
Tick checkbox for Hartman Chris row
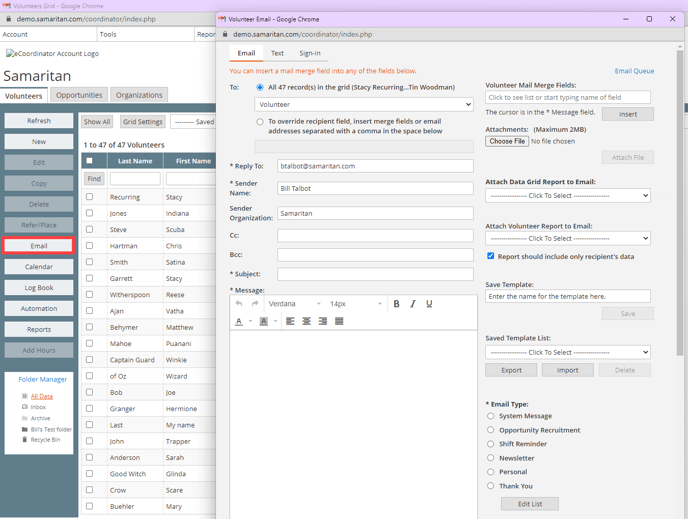click(x=90, y=245)
